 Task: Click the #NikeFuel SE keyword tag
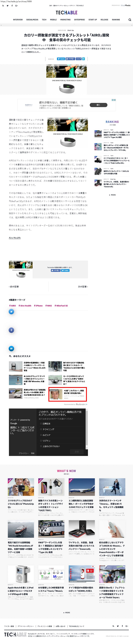61,305
